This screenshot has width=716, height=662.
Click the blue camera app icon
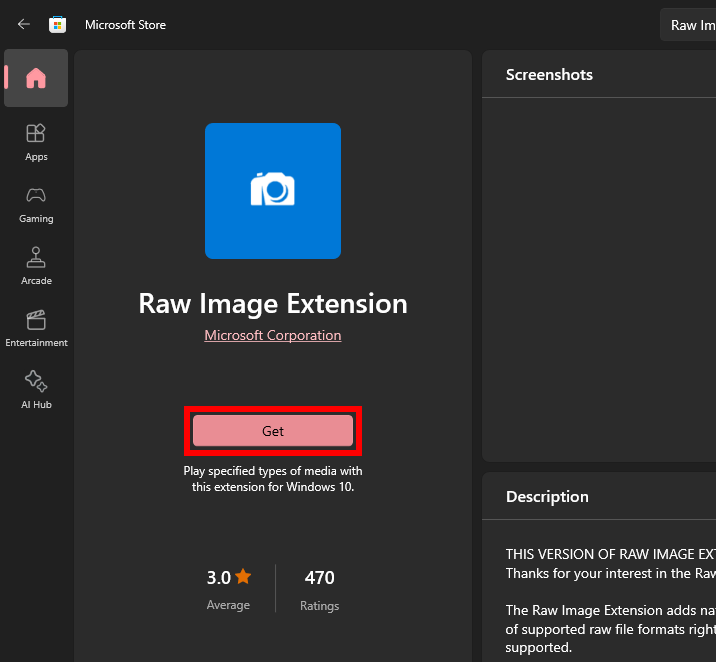(273, 191)
